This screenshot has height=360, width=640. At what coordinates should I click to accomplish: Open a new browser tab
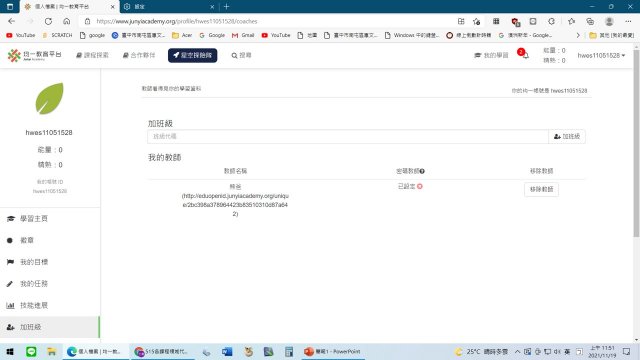[x=227, y=7]
